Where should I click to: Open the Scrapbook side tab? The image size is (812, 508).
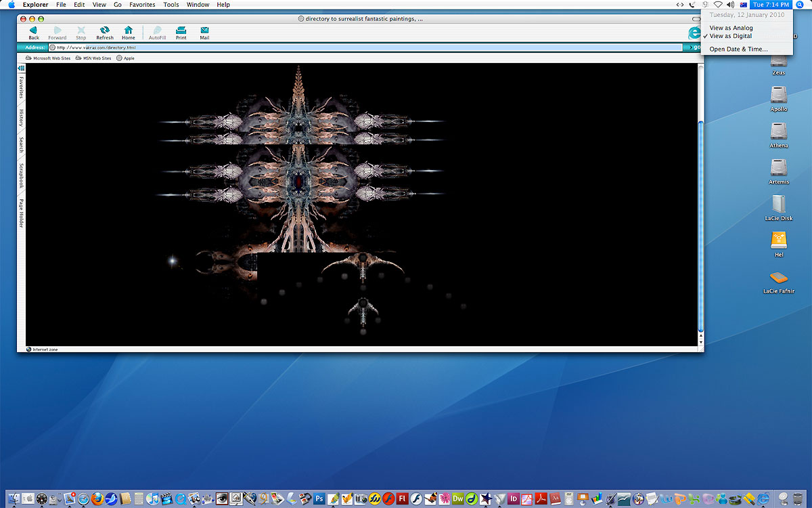coord(21,175)
